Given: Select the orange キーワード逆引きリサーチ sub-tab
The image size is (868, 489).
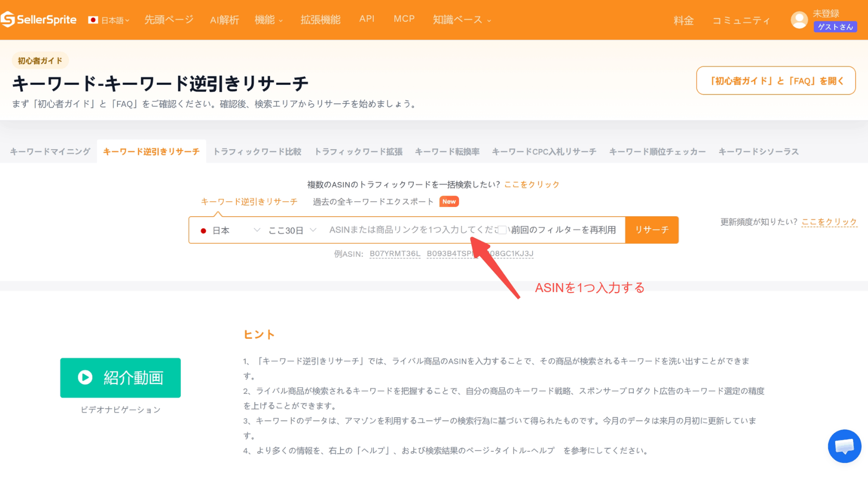Looking at the screenshot, I should [249, 202].
